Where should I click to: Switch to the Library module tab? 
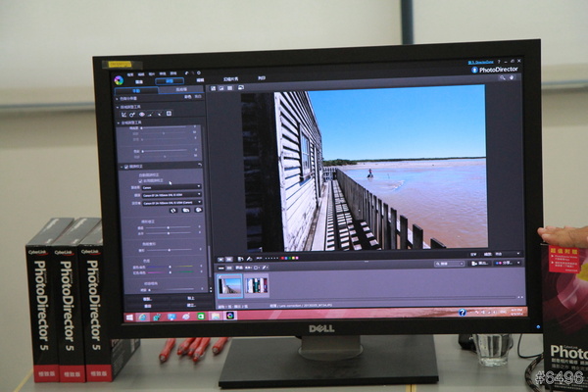[139, 81]
